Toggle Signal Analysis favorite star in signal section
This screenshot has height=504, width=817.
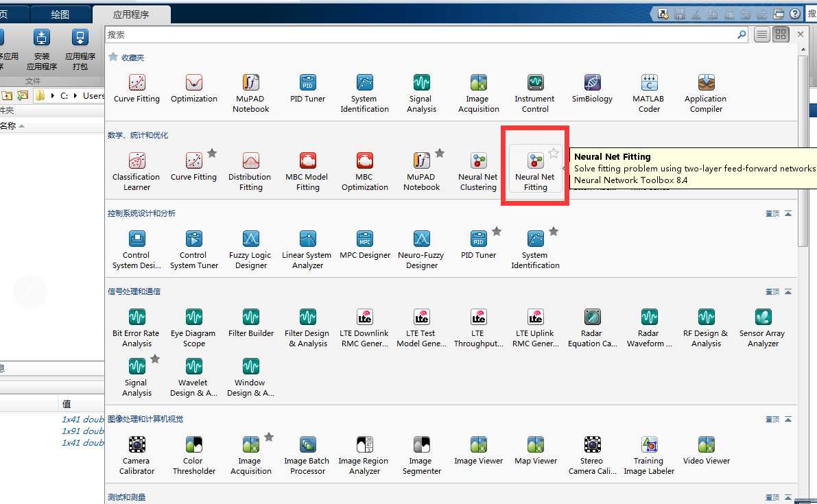point(155,359)
